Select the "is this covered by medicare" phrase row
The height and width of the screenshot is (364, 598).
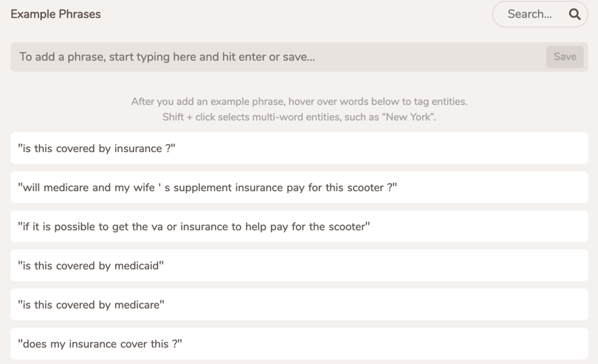[x=299, y=304]
